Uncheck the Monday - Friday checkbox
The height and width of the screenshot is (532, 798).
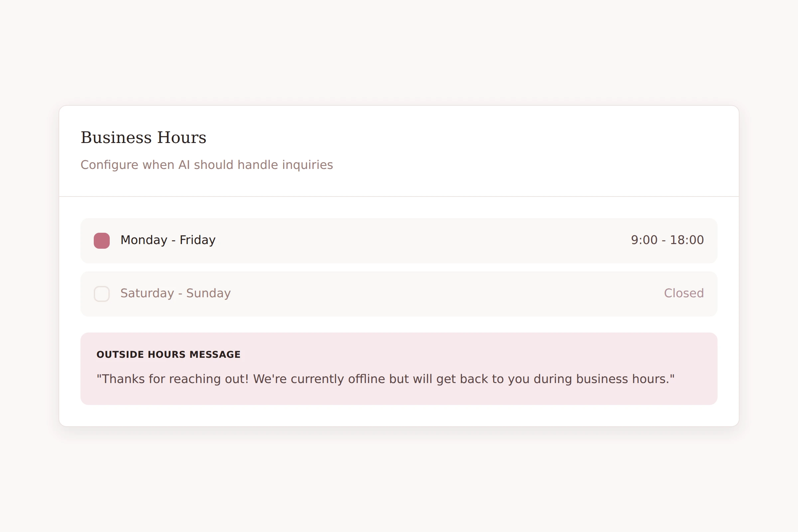(102, 240)
